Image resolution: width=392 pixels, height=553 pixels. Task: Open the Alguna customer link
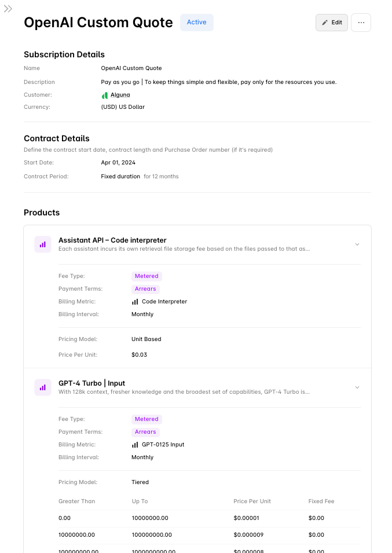point(120,95)
